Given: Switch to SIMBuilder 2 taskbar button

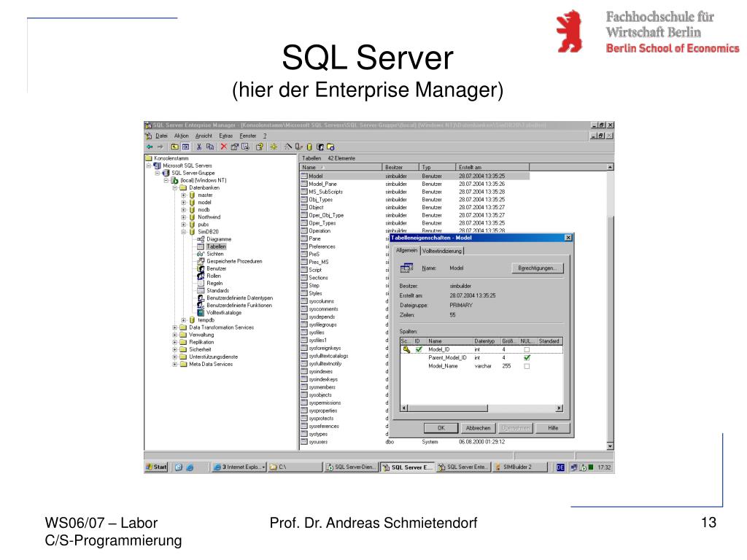Looking at the screenshot, I should [519, 467].
